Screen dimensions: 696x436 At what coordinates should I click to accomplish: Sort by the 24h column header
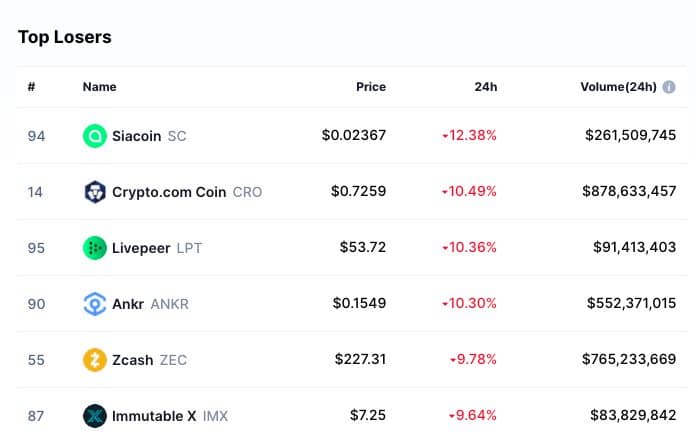click(485, 87)
